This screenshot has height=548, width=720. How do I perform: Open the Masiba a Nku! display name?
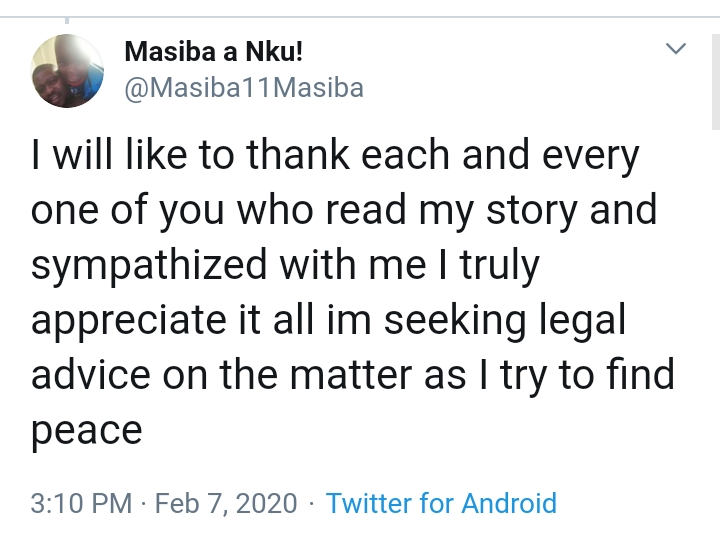tap(210, 52)
